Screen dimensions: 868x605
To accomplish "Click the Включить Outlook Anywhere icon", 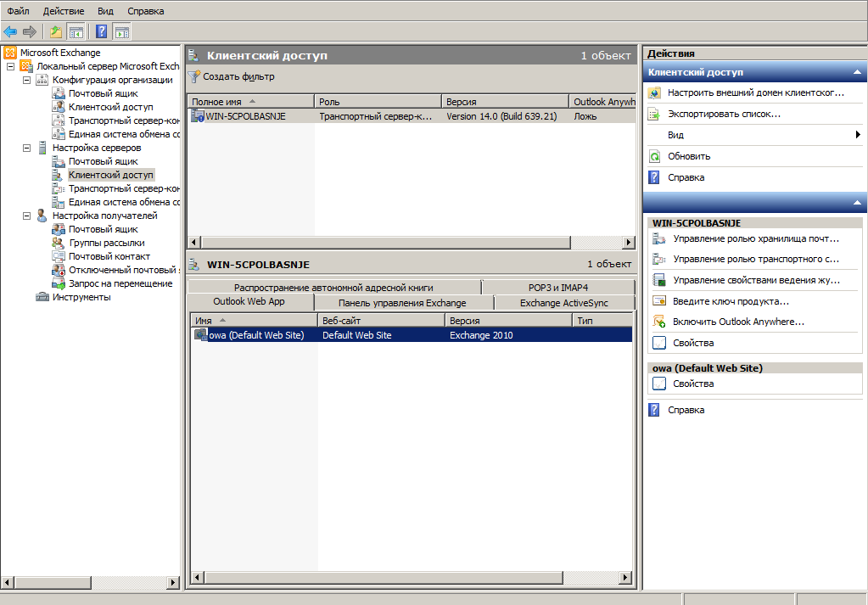I will [658, 322].
